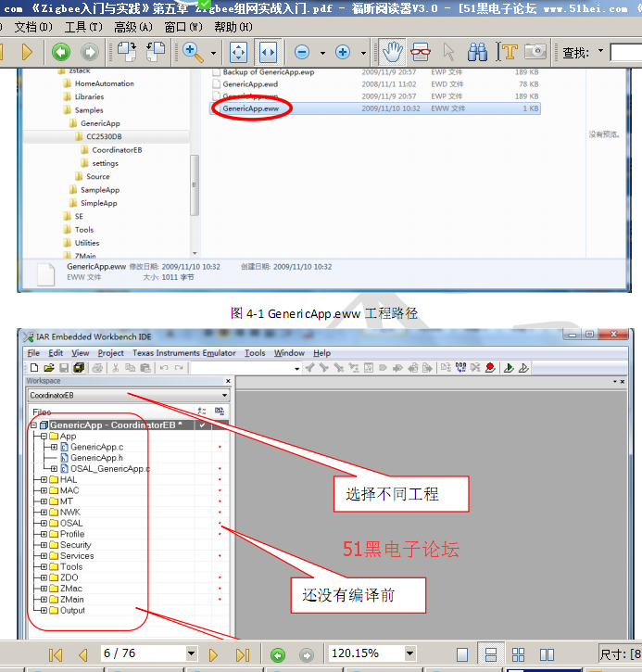
Task: Click the page number field 6 / 76
Action: pos(143,653)
